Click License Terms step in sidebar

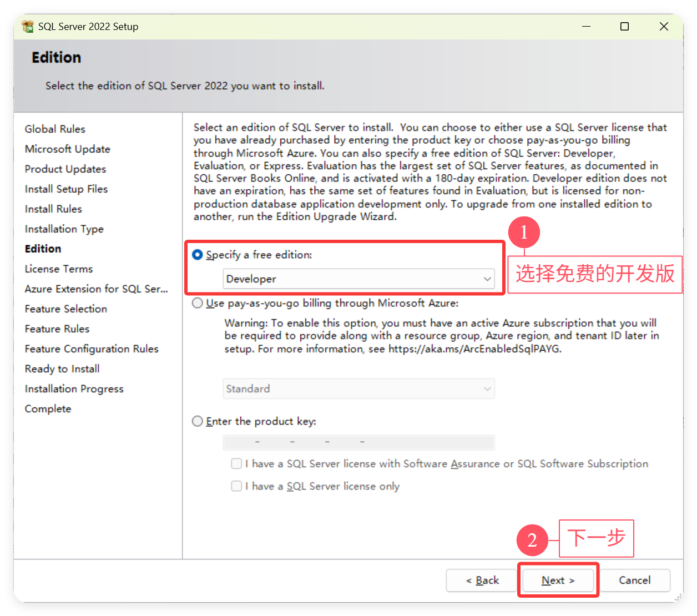click(59, 269)
